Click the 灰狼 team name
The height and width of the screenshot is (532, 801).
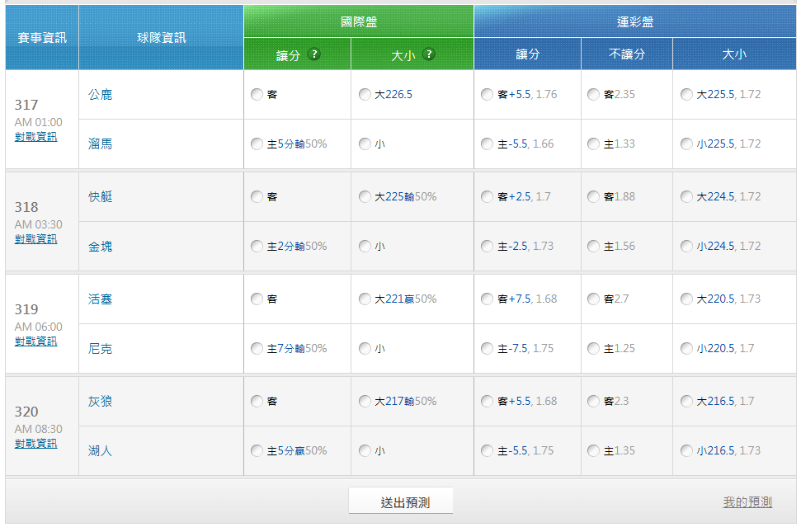100,402
